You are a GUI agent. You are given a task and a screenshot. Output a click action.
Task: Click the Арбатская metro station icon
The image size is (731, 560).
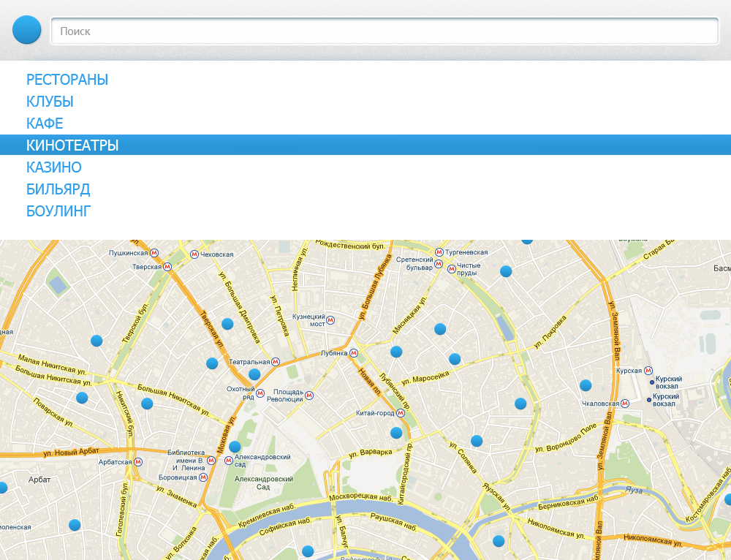click(138, 462)
